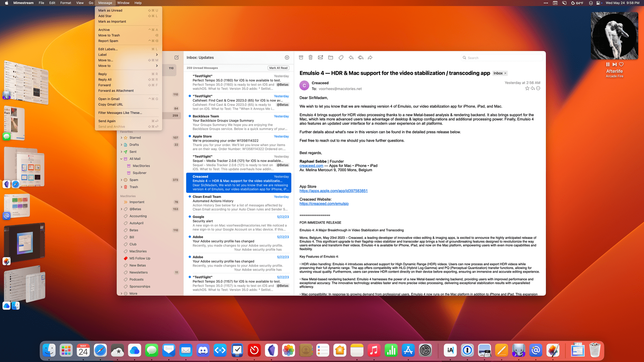This screenshot has width=644, height=362.
Task: Click the mark unread envelope toolbar icon
Action: point(320,58)
